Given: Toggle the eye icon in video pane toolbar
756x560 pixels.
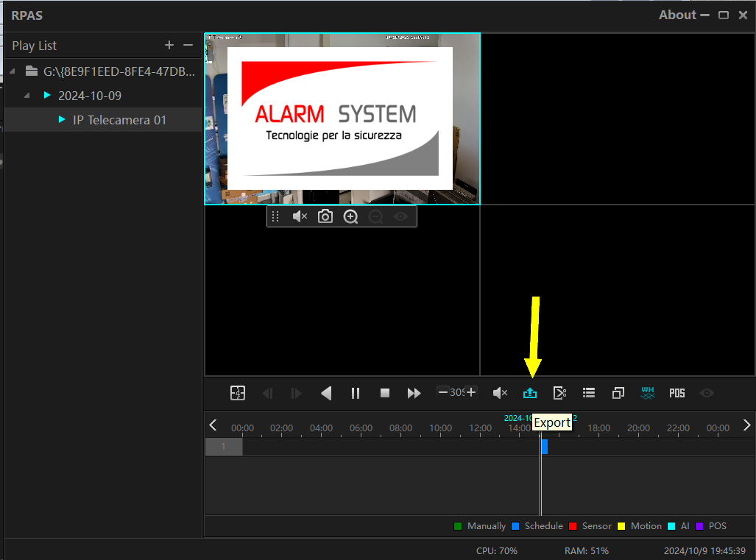Looking at the screenshot, I should coord(400,217).
